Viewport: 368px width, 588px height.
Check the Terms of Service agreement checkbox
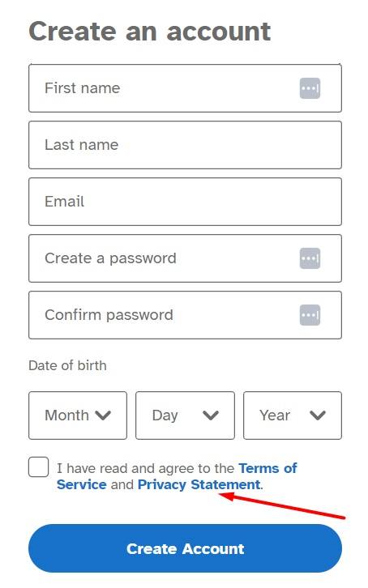click(x=38, y=467)
